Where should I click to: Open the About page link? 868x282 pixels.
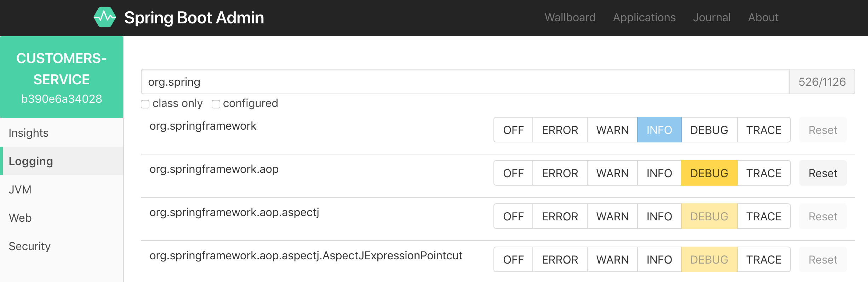[763, 17]
